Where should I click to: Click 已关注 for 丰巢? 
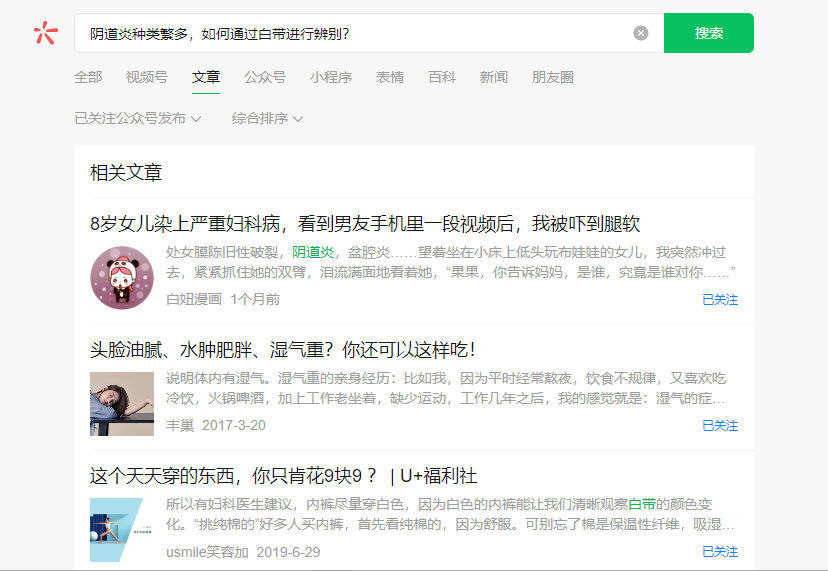[720, 426]
